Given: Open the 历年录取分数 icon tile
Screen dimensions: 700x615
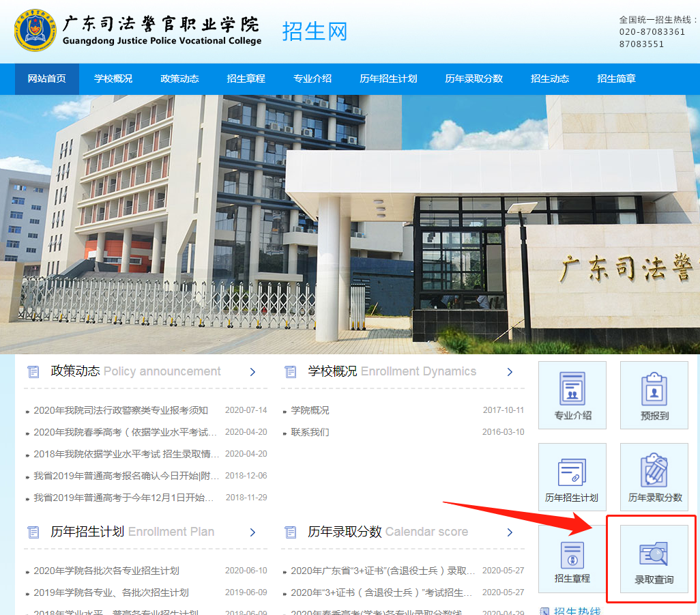Looking at the screenshot, I should pos(654,477).
